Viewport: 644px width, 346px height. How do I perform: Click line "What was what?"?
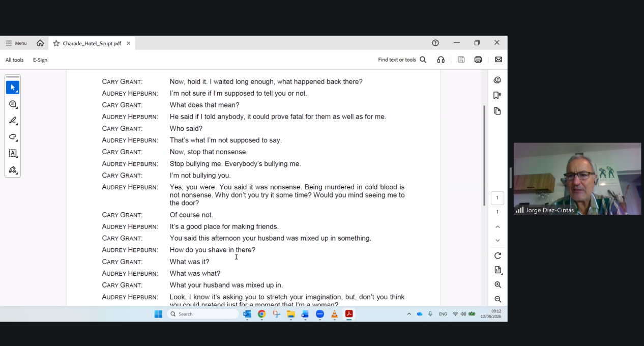click(x=195, y=273)
